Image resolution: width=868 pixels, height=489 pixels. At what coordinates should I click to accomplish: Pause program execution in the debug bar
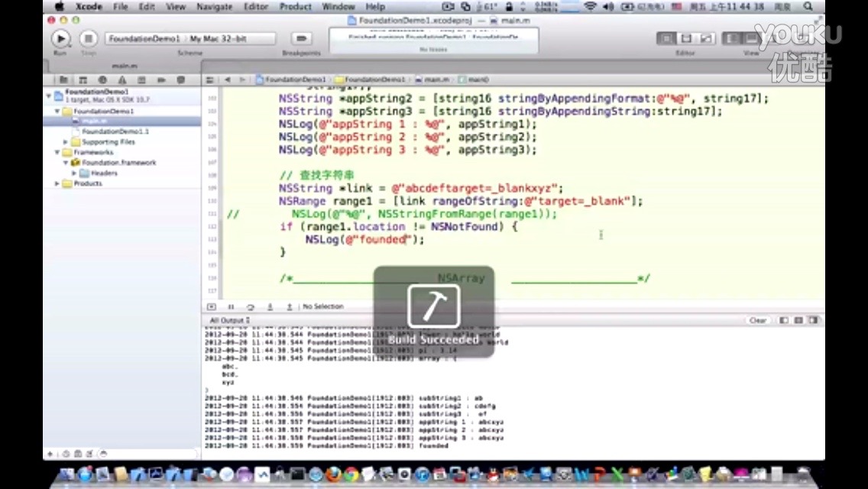(x=231, y=306)
